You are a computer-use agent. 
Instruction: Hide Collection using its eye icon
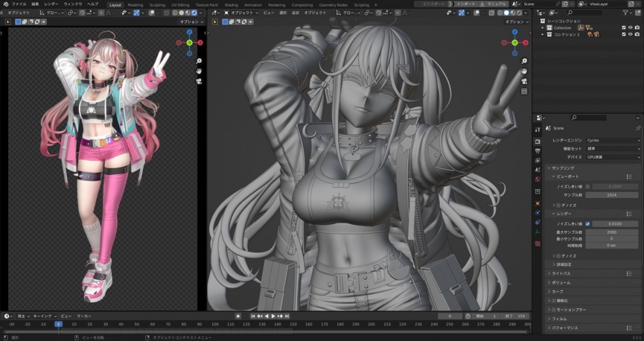(x=630, y=28)
